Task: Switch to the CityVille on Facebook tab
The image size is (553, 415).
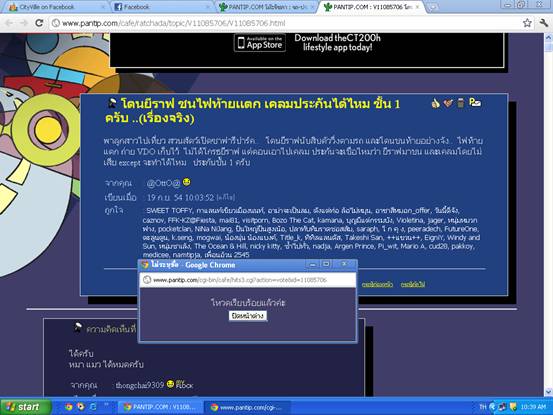Action: click(x=56, y=7)
